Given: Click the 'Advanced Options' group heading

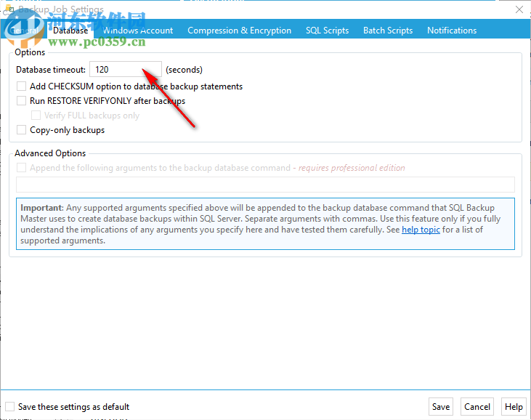Looking at the screenshot, I should point(50,153).
